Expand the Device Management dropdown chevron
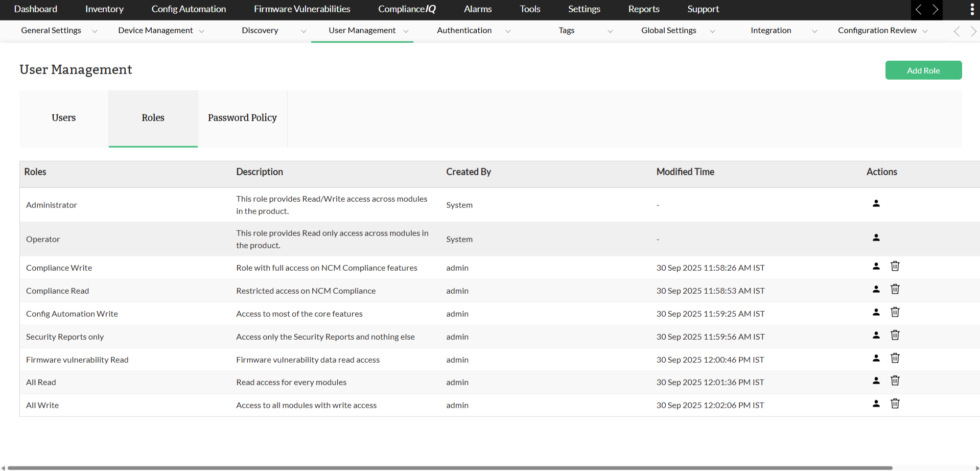The height and width of the screenshot is (471, 980). click(201, 31)
